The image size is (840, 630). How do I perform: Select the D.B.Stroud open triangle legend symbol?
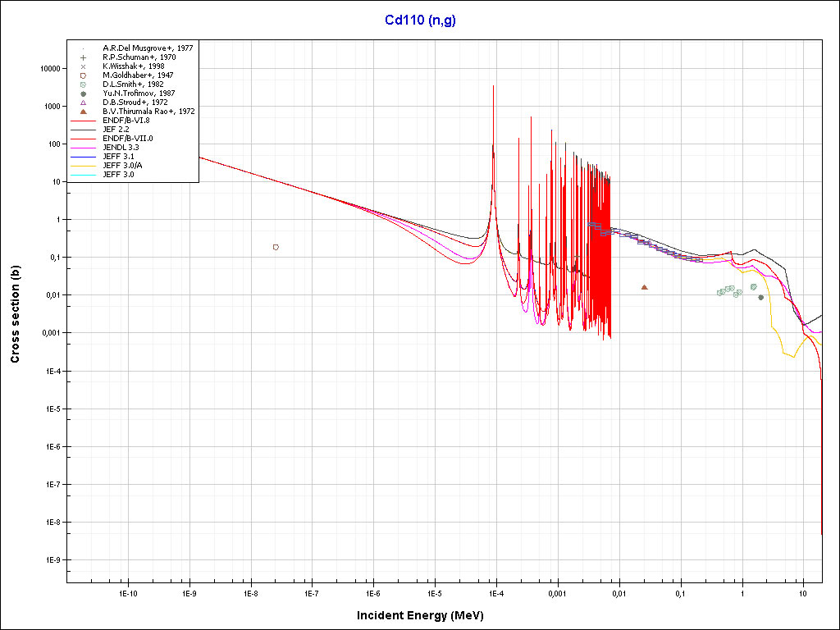pyautogui.click(x=84, y=102)
